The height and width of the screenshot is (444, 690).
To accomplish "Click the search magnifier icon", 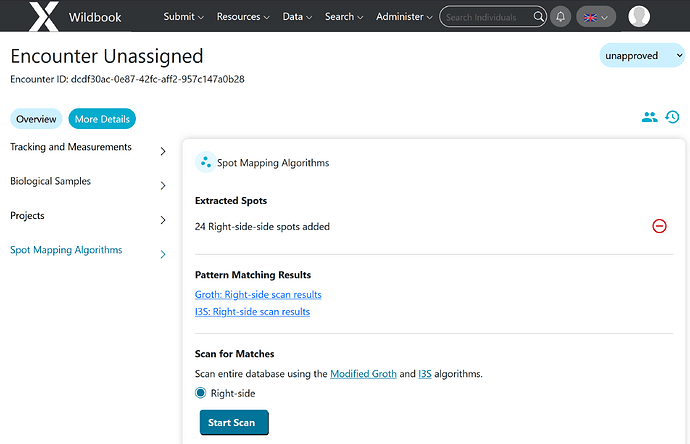I will click(x=538, y=17).
